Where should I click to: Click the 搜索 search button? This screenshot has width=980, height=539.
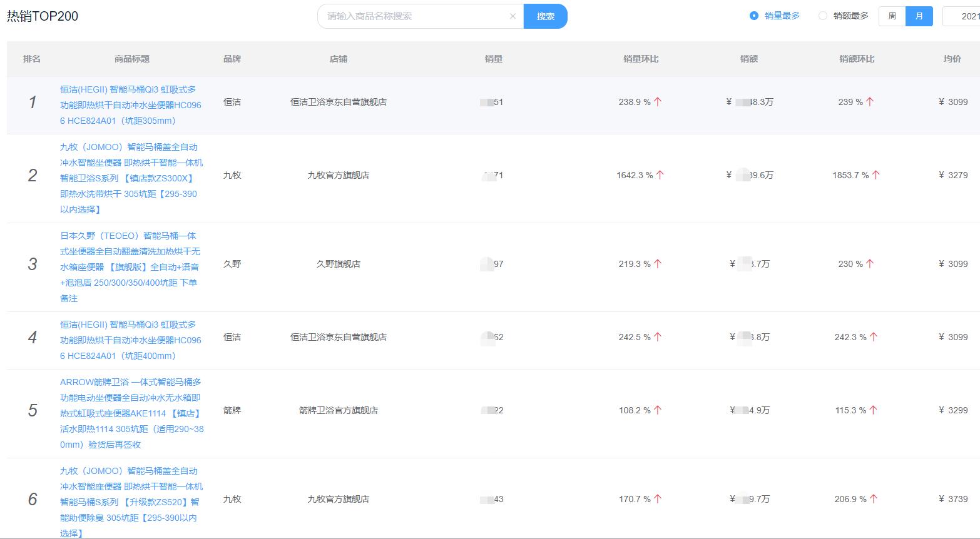pyautogui.click(x=545, y=16)
